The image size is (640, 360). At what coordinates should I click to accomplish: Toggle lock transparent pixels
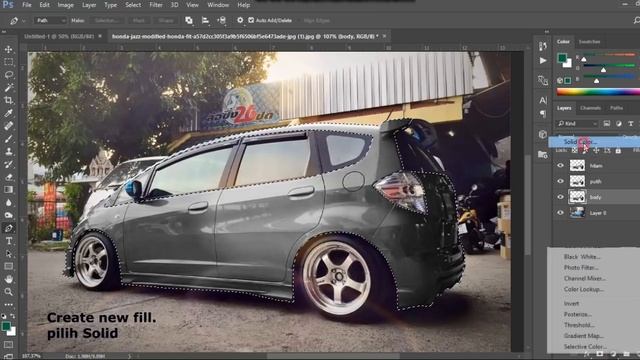[574, 151]
